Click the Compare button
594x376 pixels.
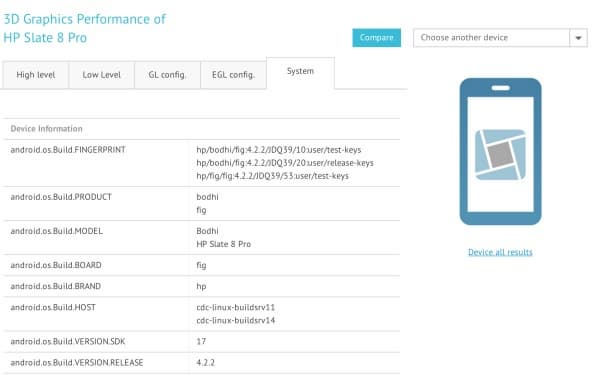(376, 37)
